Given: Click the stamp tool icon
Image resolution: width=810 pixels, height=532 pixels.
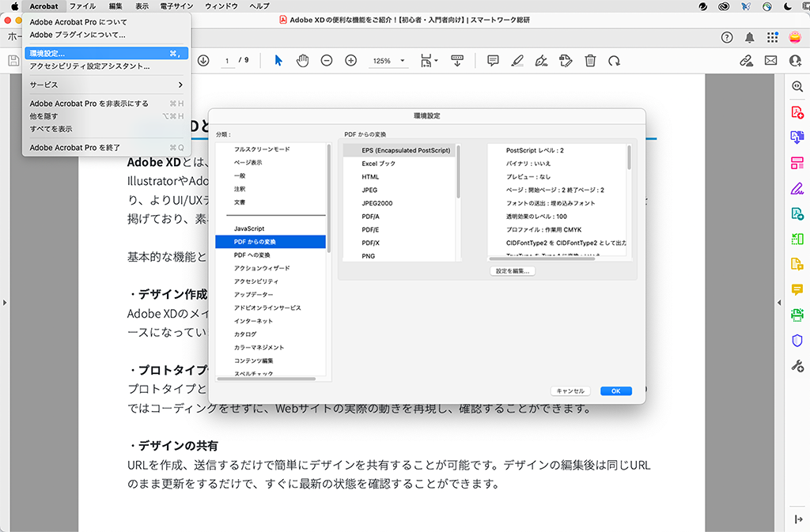Looking at the screenshot, I should 566,61.
